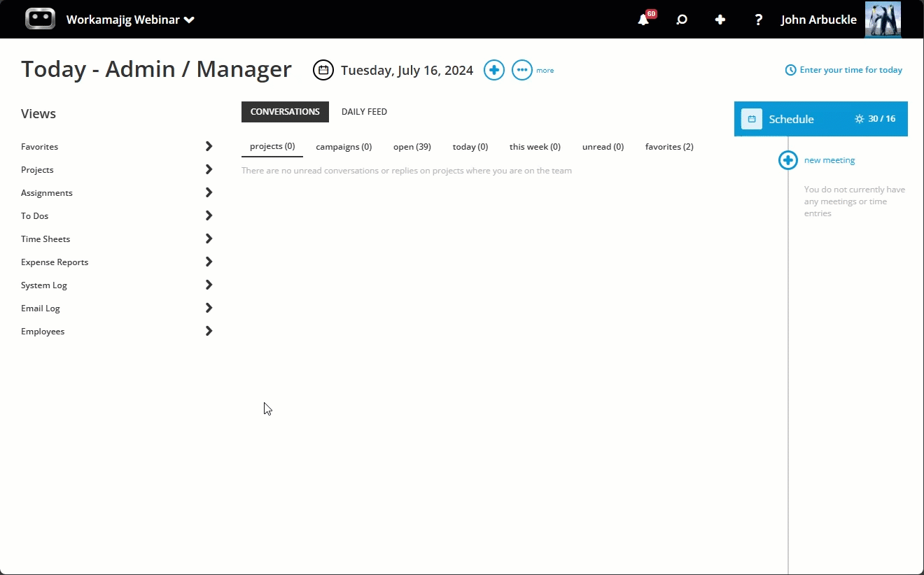The height and width of the screenshot is (575, 924).
Task: Select the 'open (39)' conversations filter
Action: click(412, 146)
